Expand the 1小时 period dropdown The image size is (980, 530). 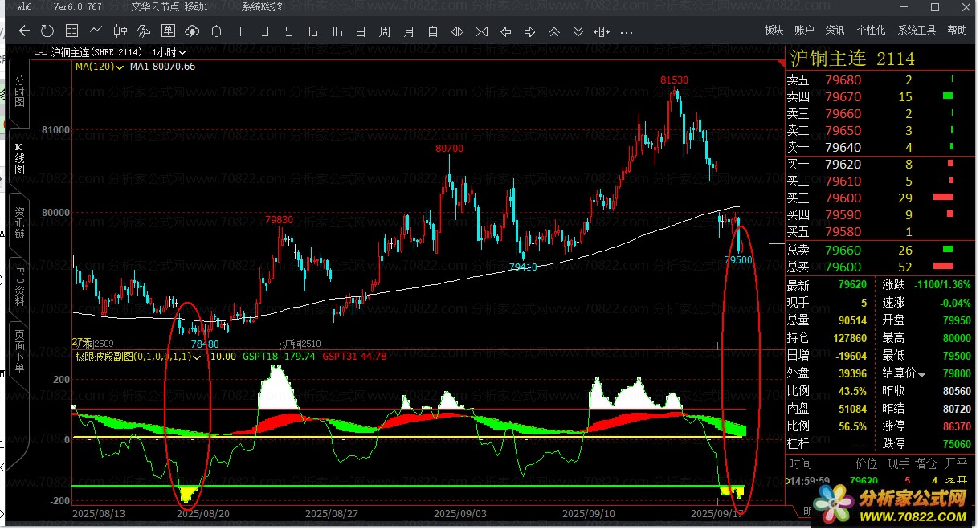tap(169, 52)
